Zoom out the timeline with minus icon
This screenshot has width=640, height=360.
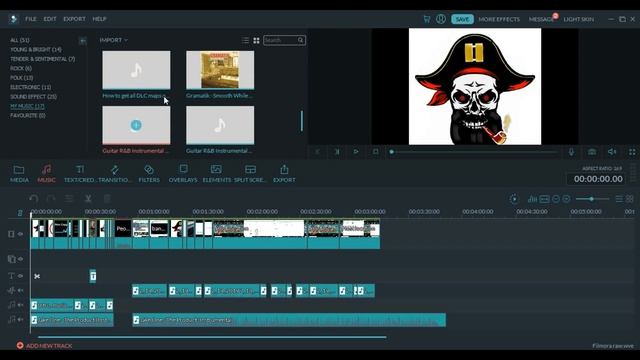(x=556, y=199)
